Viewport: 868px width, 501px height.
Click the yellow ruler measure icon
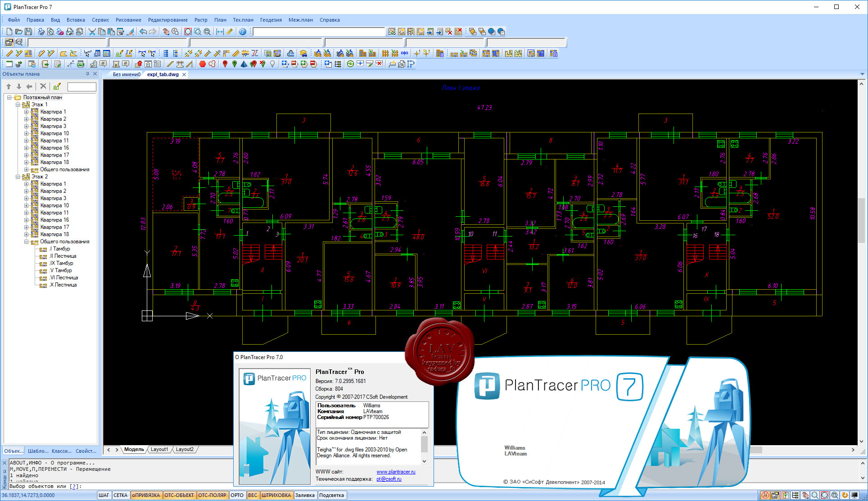(230, 32)
